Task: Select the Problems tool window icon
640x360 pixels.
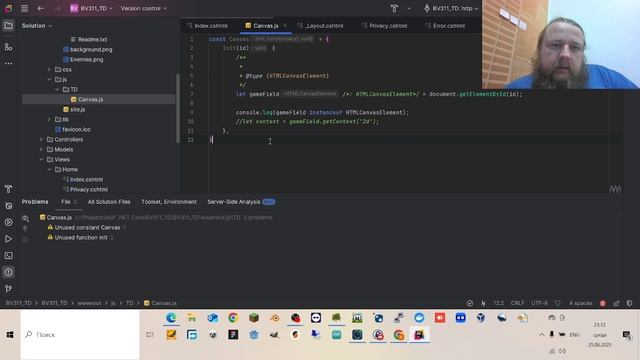Action: point(8,272)
